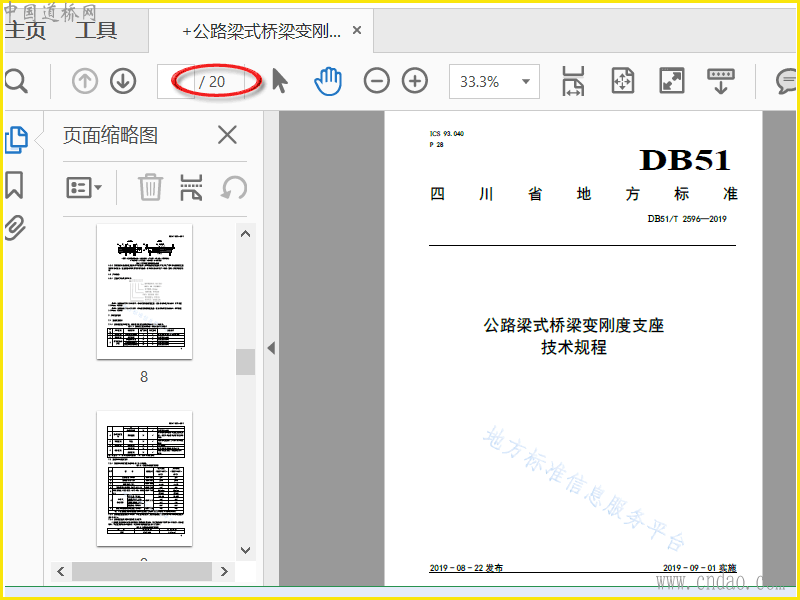The image size is (800, 600).
Task: Activate the hand pan tool
Action: [328, 81]
